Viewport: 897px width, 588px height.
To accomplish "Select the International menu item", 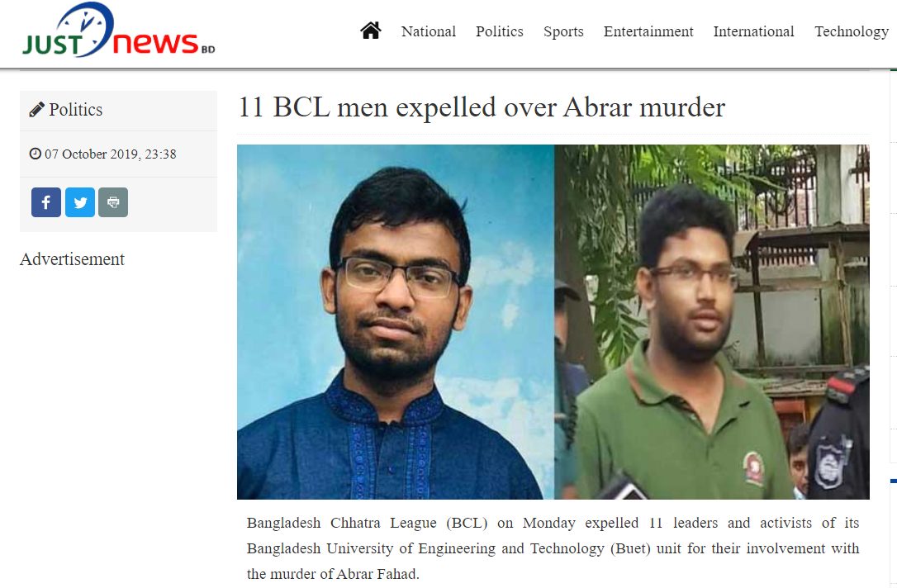I will pyautogui.click(x=753, y=31).
